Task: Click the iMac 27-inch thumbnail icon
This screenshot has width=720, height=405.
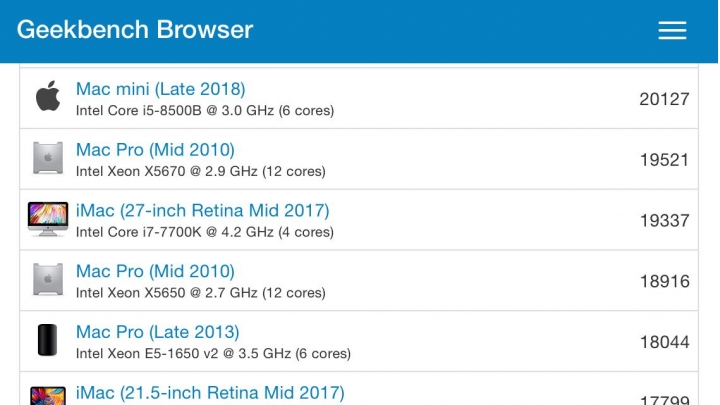Action: [x=48, y=219]
